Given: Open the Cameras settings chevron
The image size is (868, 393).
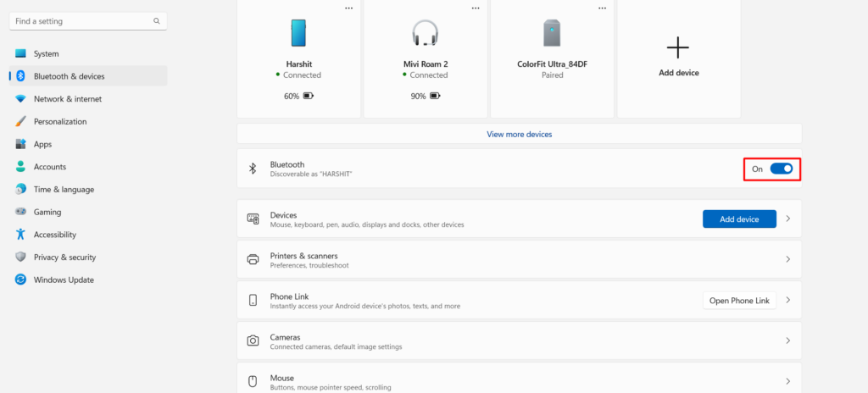Looking at the screenshot, I should [x=787, y=340].
